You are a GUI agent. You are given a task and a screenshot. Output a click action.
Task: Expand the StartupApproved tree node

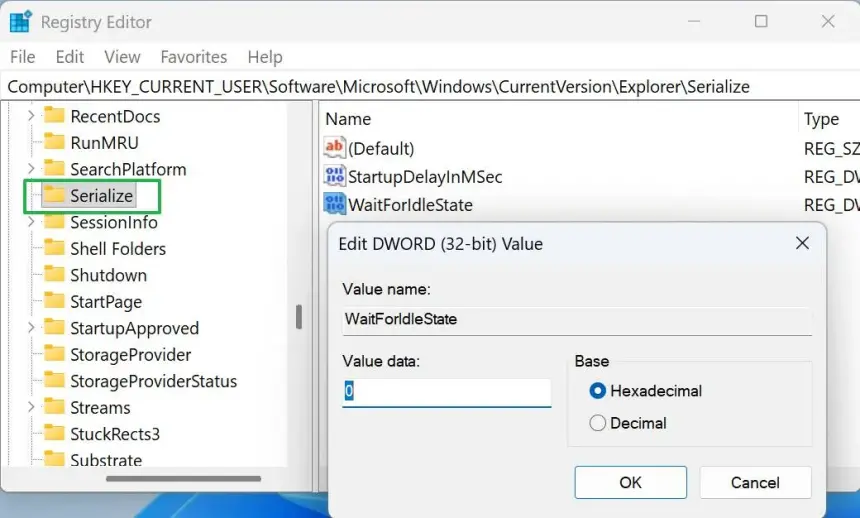coord(31,328)
